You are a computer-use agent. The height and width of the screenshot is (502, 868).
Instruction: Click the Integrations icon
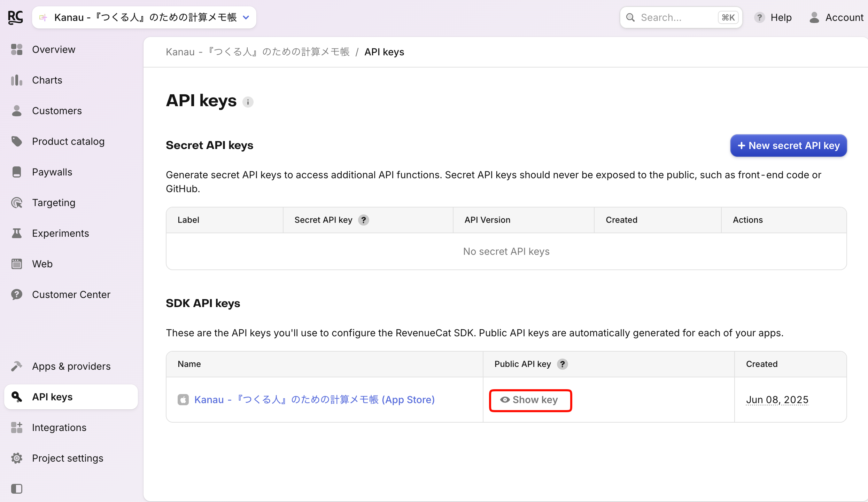(x=17, y=428)
